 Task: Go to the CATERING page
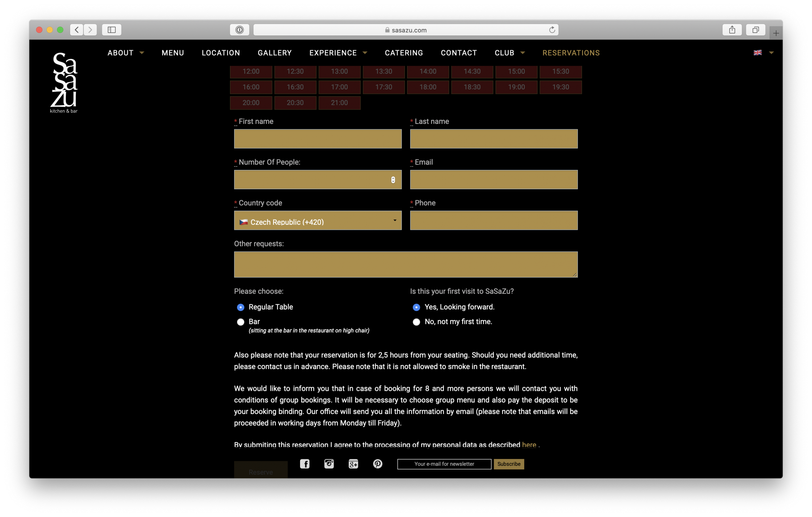tap(404, 53)
